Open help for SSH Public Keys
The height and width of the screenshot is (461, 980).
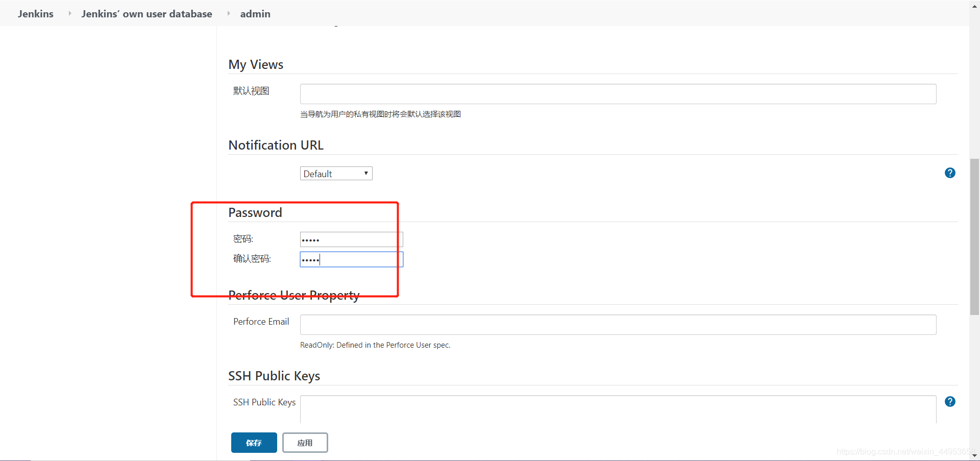tap(950, 402)
